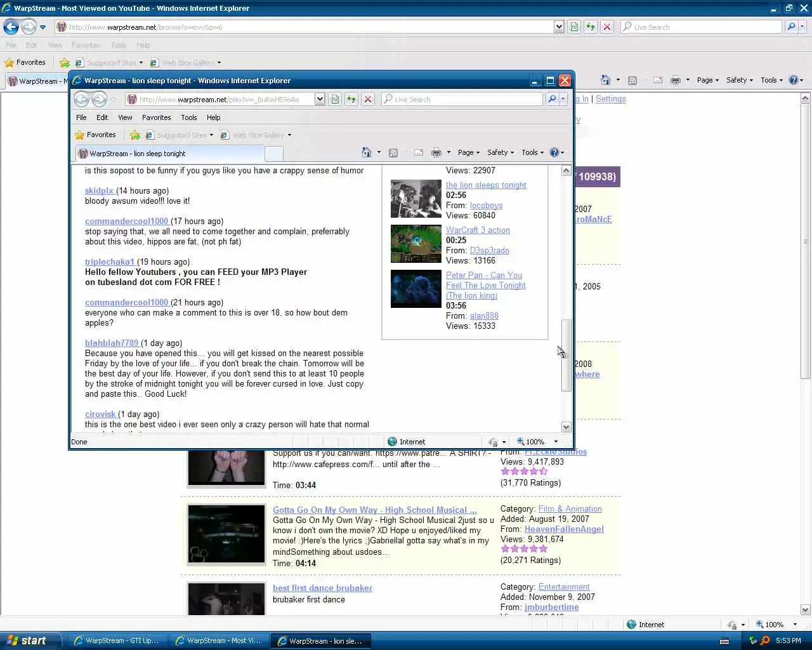Click the Feeds icon in the background window command bar
Image resolution: width=812 pixels, height=650 pixels.
point(632,80)
